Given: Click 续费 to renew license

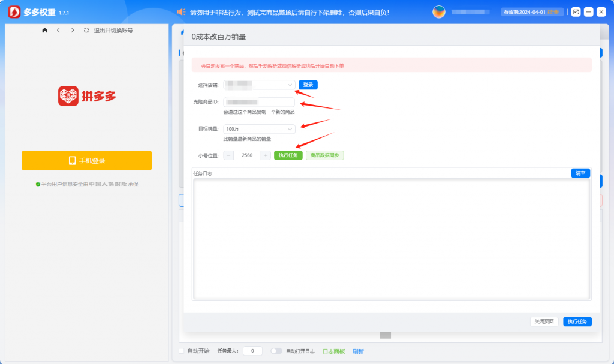Looking at the screenshot, I should click(553, 12).
